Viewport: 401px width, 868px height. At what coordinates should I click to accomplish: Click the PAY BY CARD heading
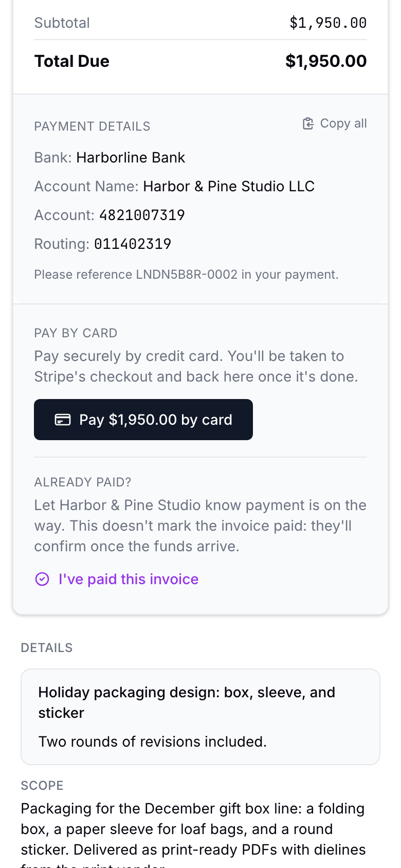[x=76, y=333]
